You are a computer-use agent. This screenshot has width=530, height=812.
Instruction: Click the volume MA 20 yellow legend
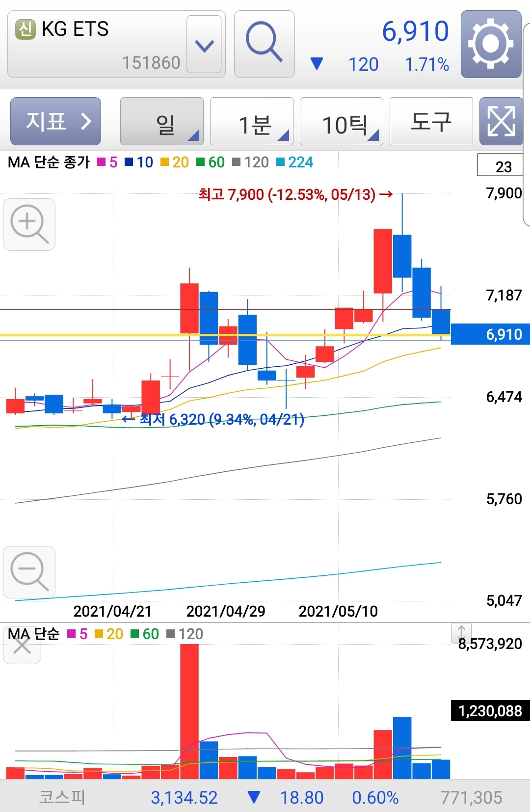coord(109,634)
